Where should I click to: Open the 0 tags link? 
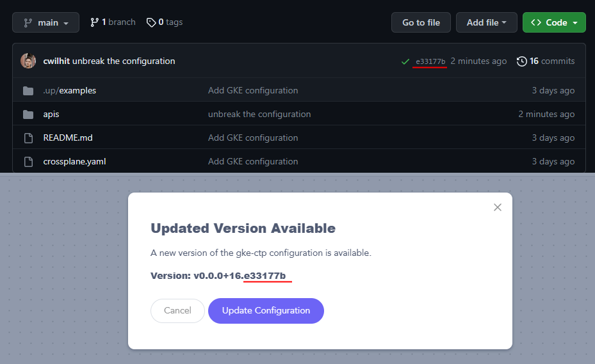tap(165, 22)
